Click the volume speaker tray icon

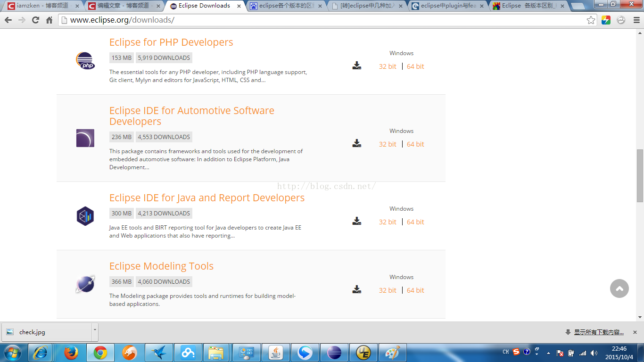click(594, 353)
